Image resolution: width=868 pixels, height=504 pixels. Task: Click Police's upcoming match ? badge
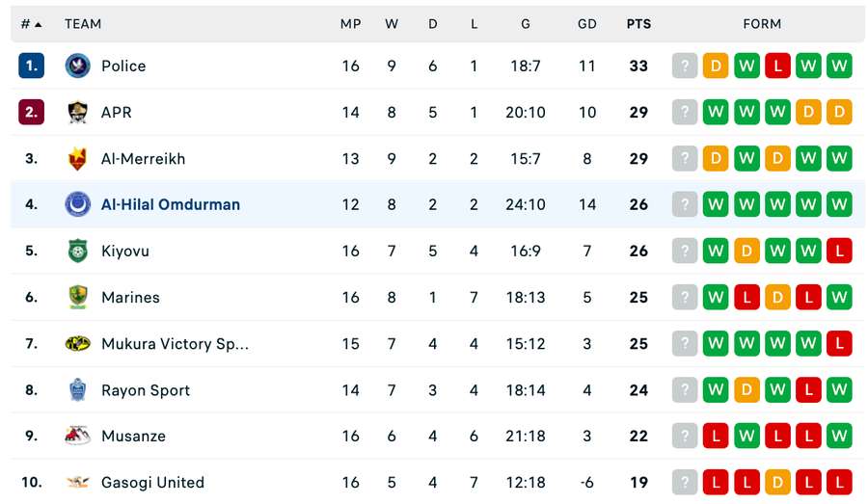(685, 66)
